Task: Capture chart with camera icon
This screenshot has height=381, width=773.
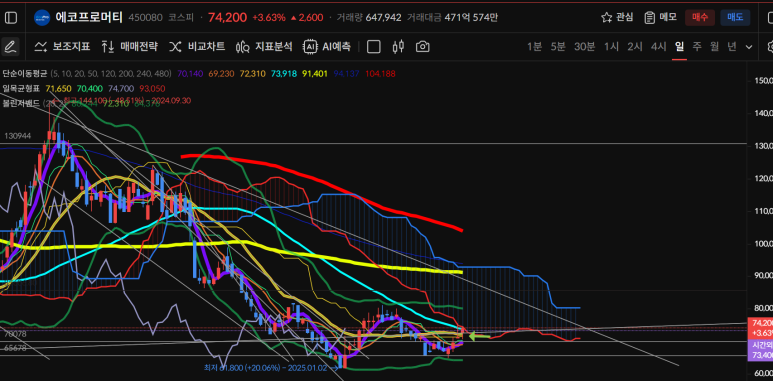Action: click(x=422, y=47)
